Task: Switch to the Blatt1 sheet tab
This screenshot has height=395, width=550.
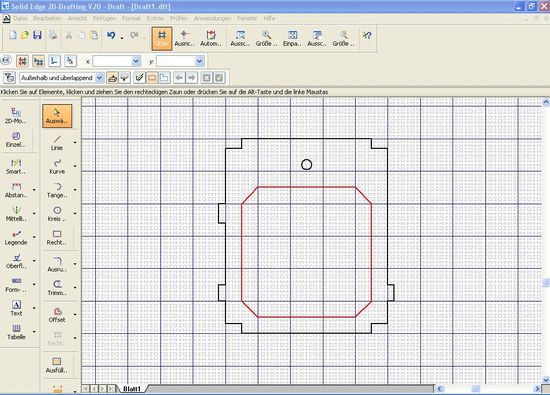Action: point(132,389)
